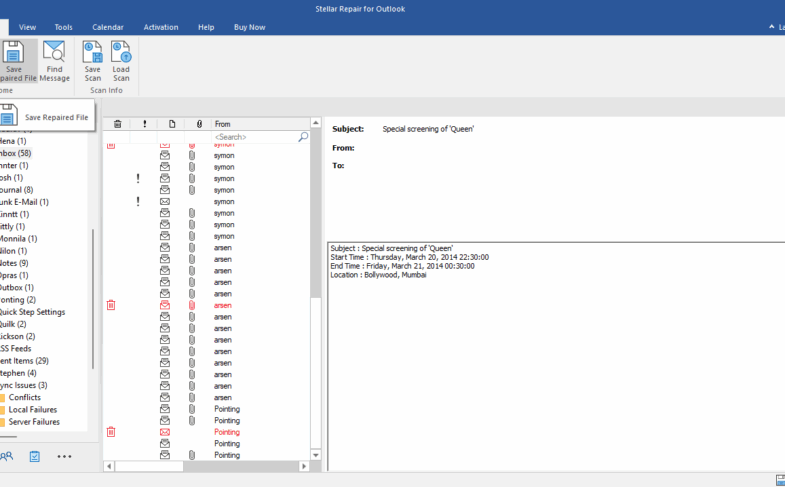
Task: Open the Calendar menu tab
Action: point(108,27)
